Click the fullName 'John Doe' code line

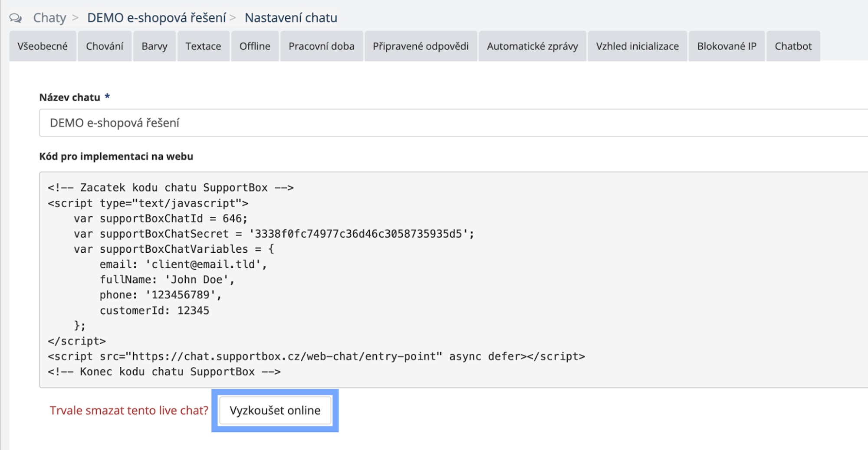pyautogui.click(x=167, y=280)
